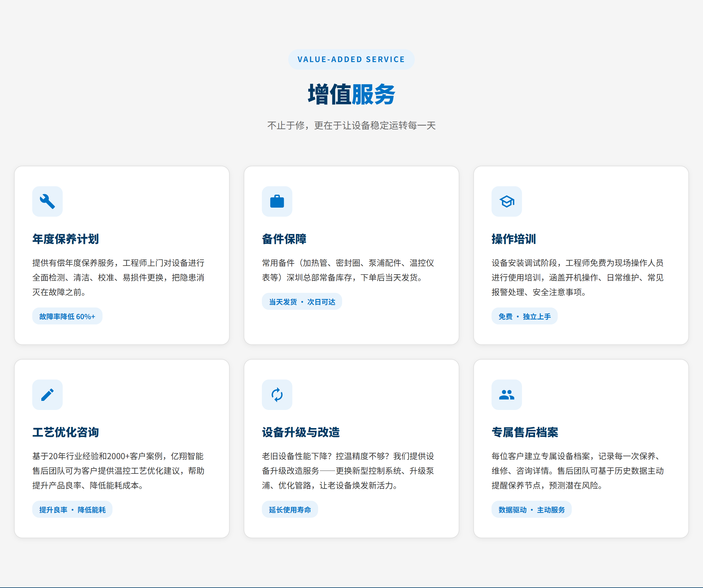This screenshot has height=588, width=703.
Task: Click the description starting 基于20年行业经验
Action: [119, 471]
